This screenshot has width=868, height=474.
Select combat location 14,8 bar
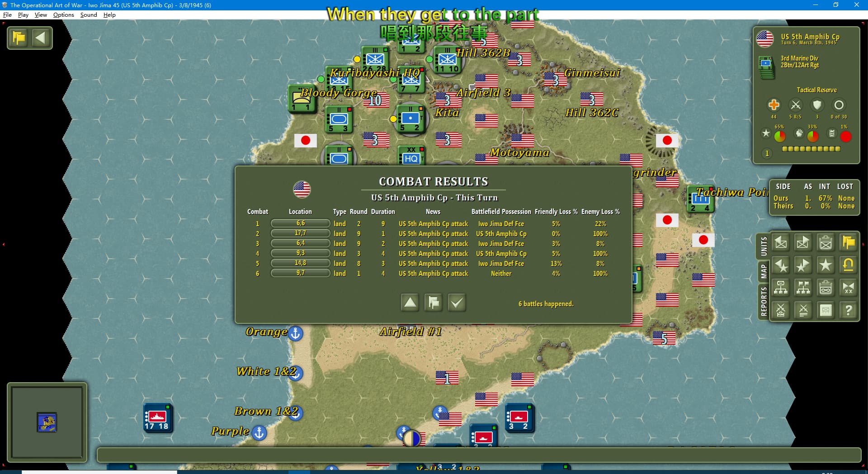(x=300, y=263)
